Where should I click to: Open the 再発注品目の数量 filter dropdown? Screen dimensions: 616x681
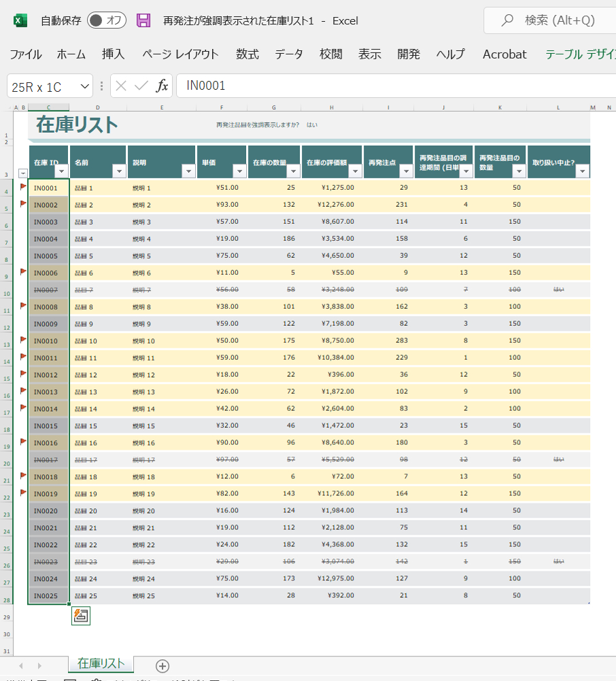click(x=519, y=171)
